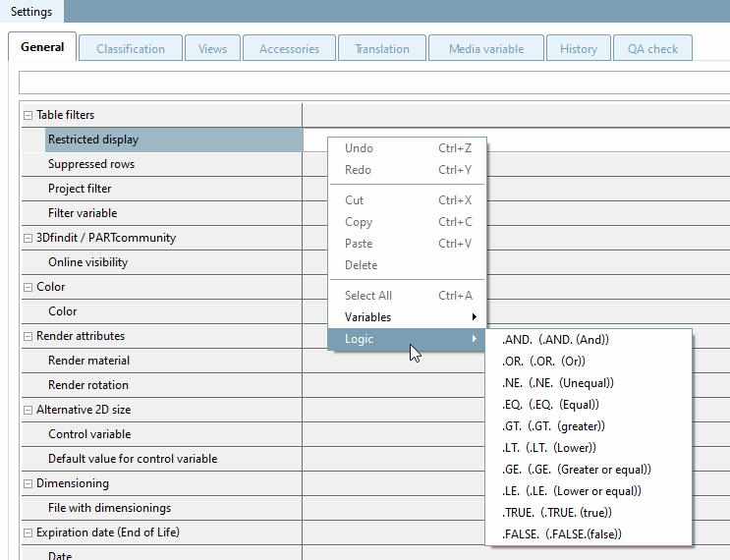Open the Media variable tab
The image size is (730, 560).
pos(486,48)
